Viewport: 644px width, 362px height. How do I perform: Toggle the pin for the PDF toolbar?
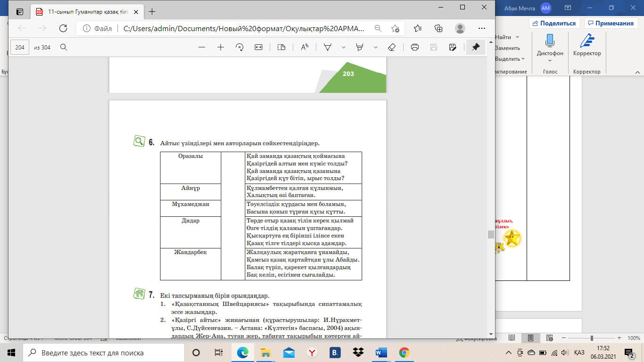point(476,47)
